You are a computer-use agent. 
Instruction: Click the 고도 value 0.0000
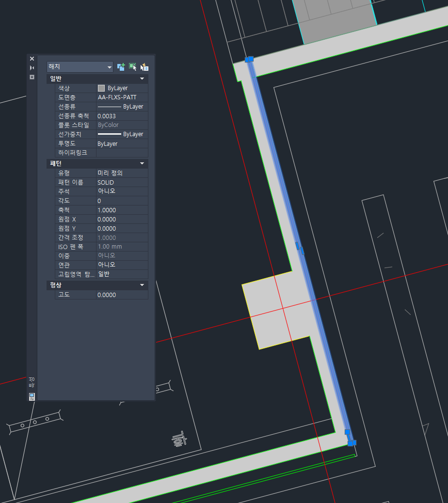click(x=122, y=295)
